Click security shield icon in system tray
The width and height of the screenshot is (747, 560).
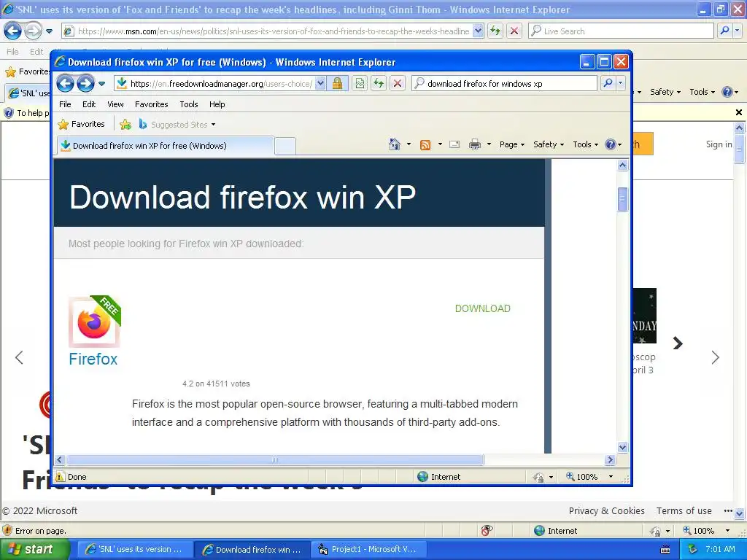pyautogui.click(x=693, y=549)
